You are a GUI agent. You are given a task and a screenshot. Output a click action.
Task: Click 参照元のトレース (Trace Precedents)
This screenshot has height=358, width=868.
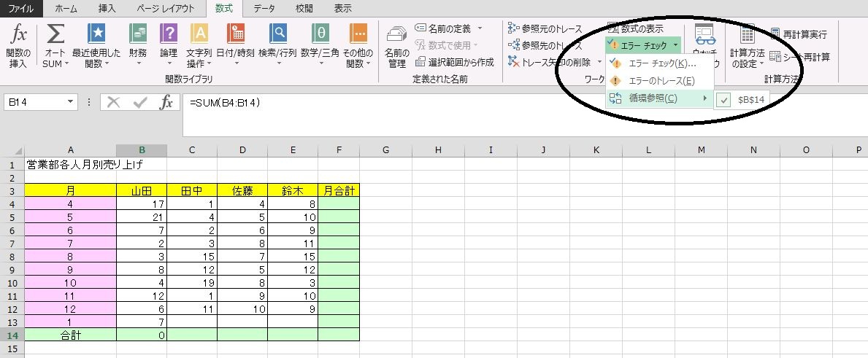[545, 28]
